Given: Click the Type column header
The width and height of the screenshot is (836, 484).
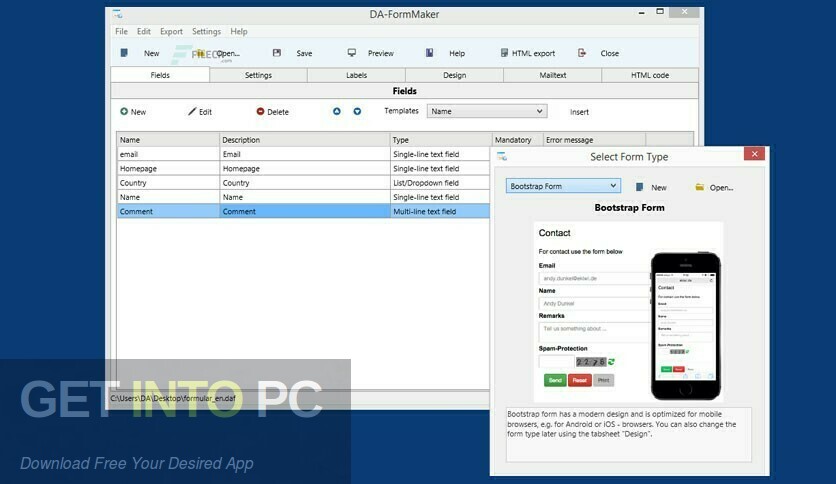Looking at the screenshot, I should pos(441,140).
